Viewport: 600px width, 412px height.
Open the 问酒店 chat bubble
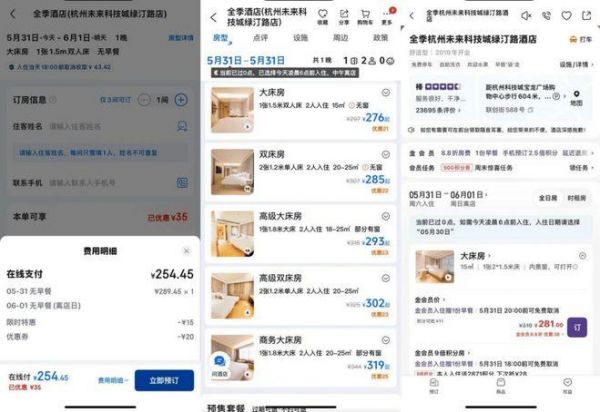tap(220, 365)
